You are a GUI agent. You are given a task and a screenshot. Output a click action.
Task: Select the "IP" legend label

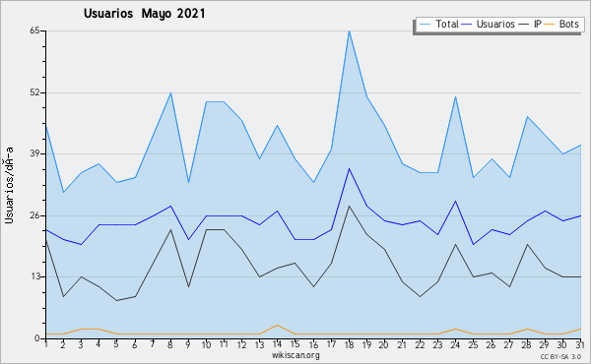(x=538, y=24)
